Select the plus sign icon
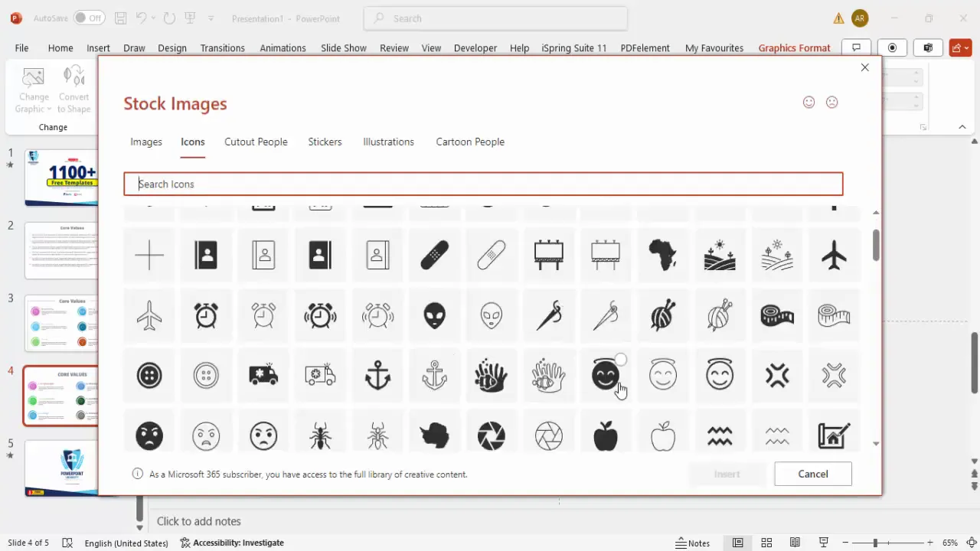980x551 pixels. [x=149, y=255]
